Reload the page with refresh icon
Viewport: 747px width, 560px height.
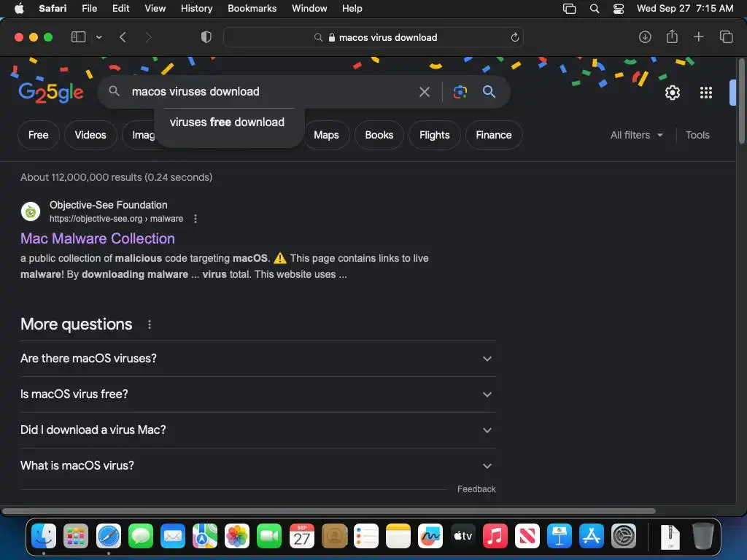pyautogui.click(x=514, y=37)
